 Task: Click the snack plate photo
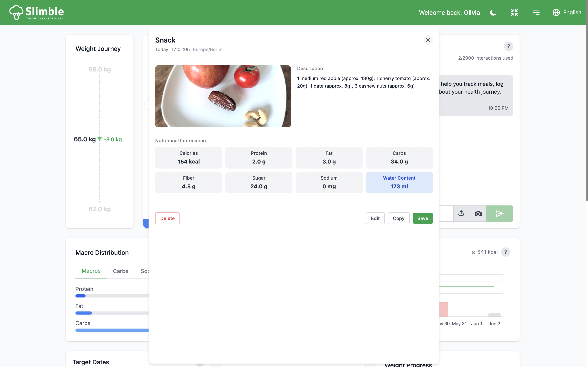223,96
